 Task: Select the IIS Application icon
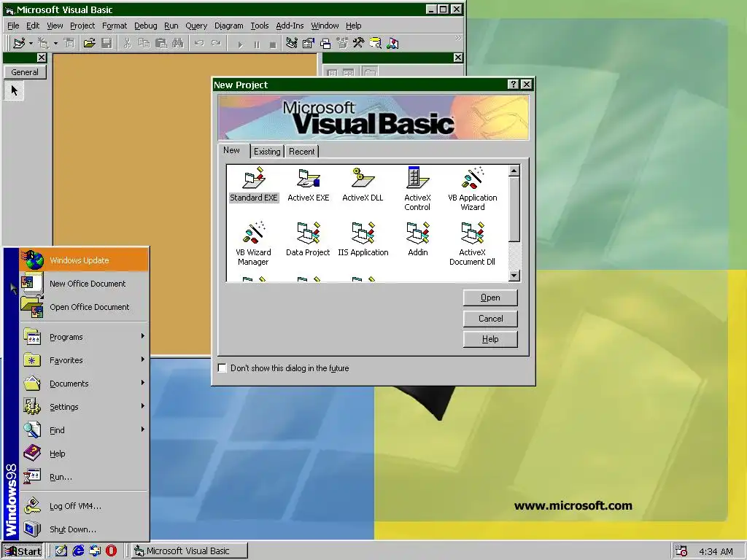click(363, 239)
